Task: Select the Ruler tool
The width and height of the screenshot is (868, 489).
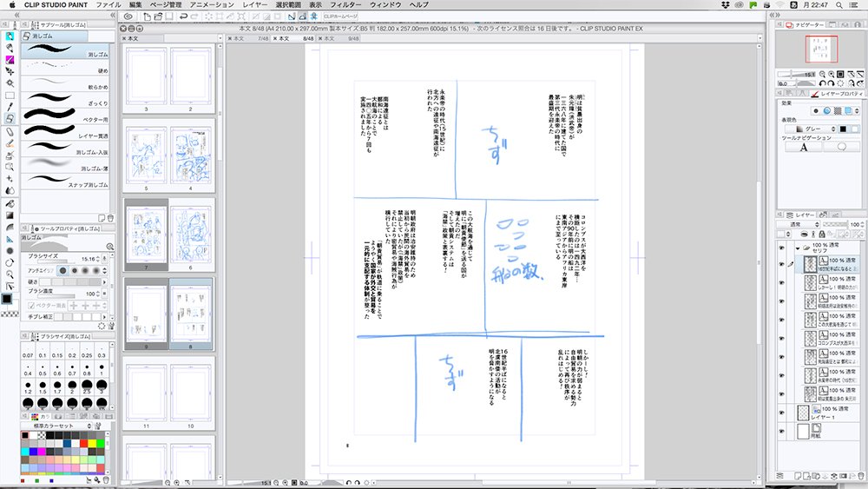Action: point(10,239)
